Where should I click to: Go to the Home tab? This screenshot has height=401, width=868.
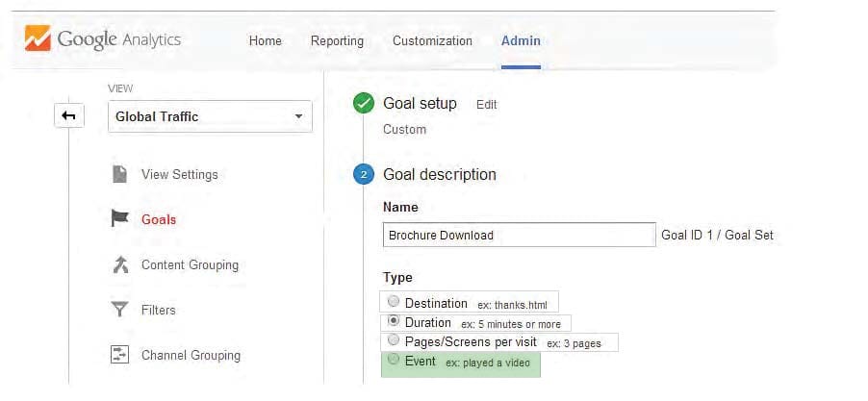[266, 41]
